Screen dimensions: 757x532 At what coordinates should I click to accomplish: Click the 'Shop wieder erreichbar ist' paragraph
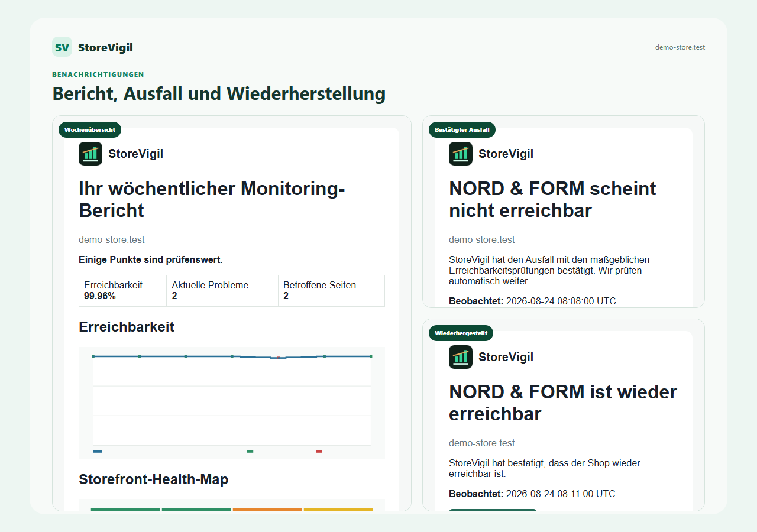pos(545,469)
